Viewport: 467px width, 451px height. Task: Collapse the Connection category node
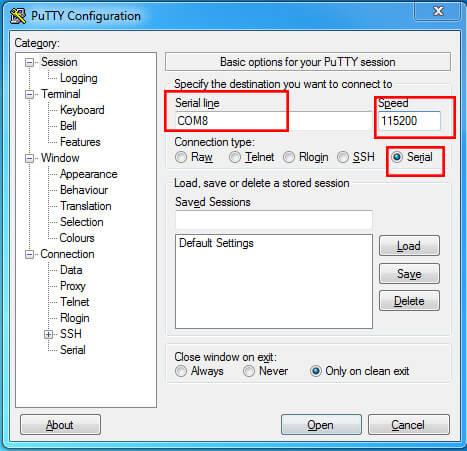29,255
